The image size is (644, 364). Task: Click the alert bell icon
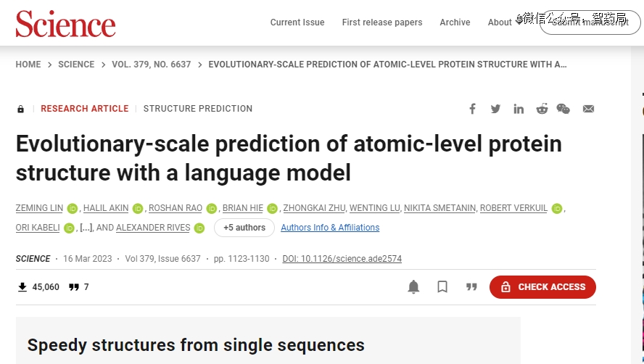[x=413, y=287]
